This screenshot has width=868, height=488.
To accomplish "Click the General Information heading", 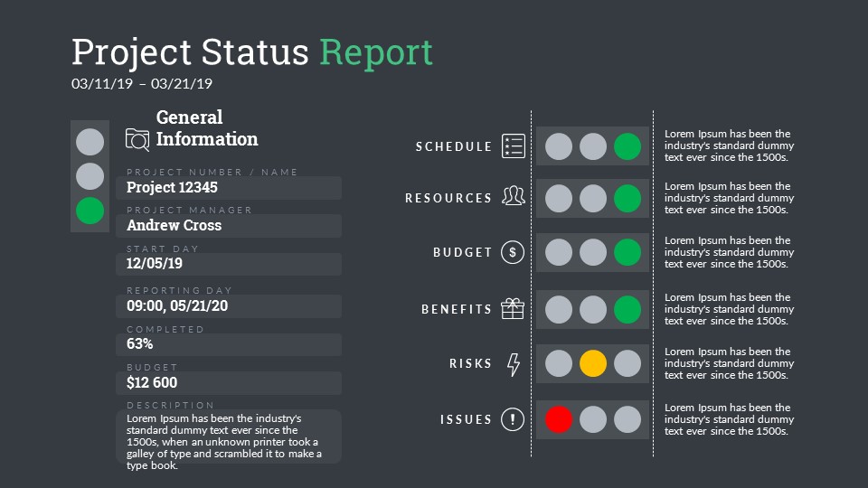I will tap(206, 128).
